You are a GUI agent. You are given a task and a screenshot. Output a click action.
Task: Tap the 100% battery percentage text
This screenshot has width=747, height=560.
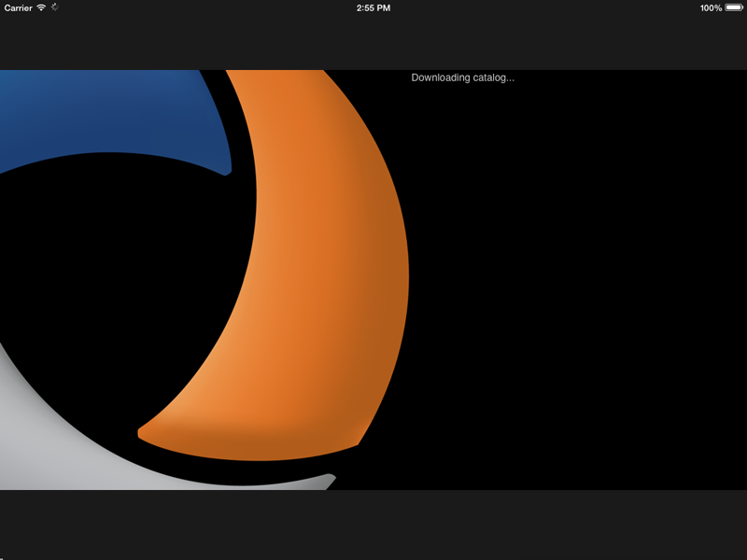click(x=711, y=8)
